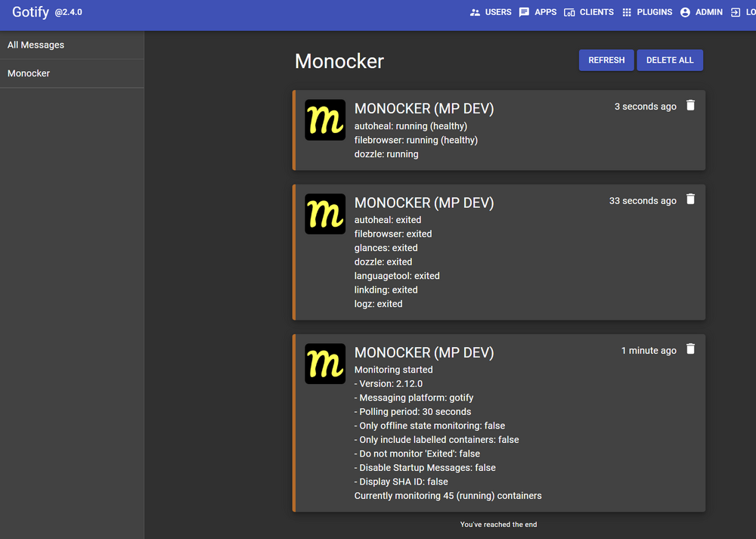This screenshot has height=539, width=756.
Task: Delete the message from 33 seconds ago
Action: pyautogui.click(x=690, y=200)
